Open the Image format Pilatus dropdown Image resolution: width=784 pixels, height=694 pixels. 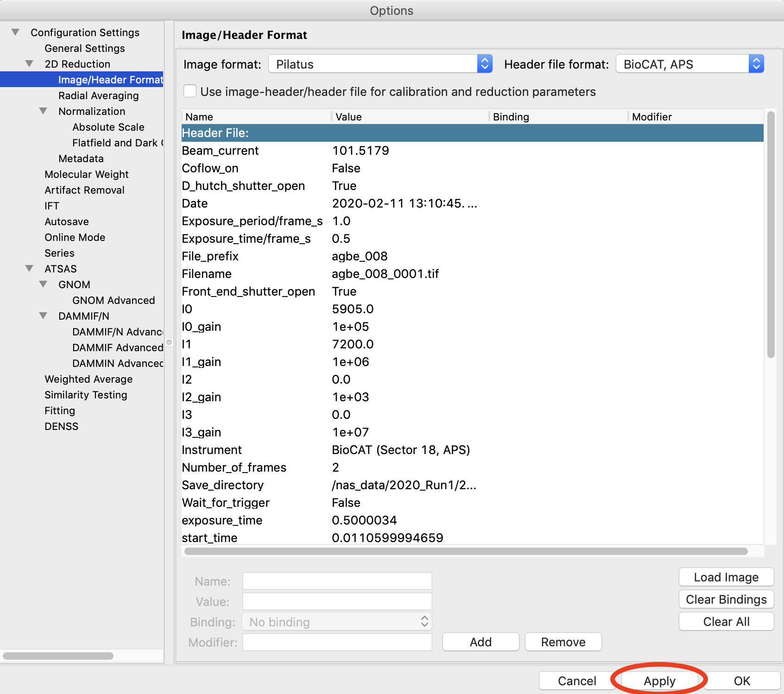point(380,64)
